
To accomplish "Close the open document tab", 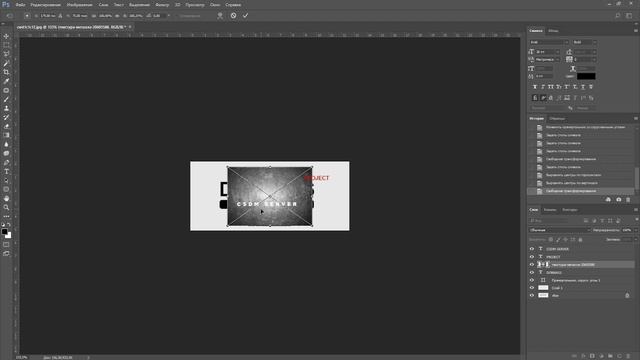I will 130,27.
